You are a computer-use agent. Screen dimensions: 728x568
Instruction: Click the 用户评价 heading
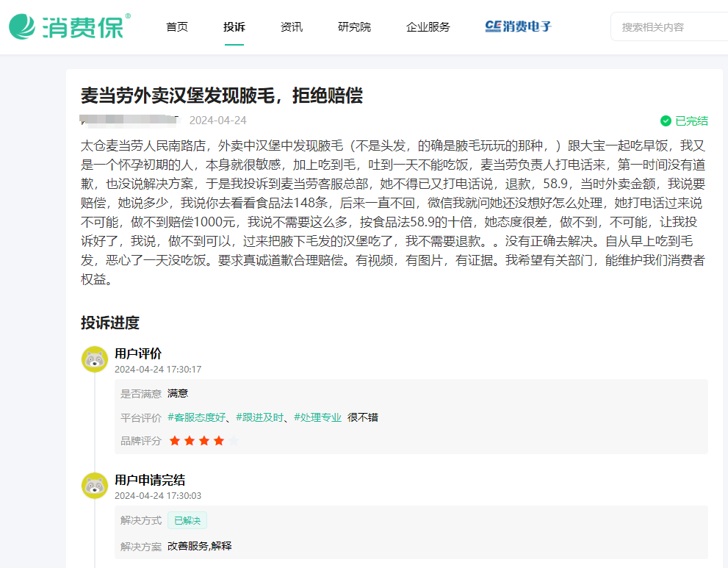(138, 353)
